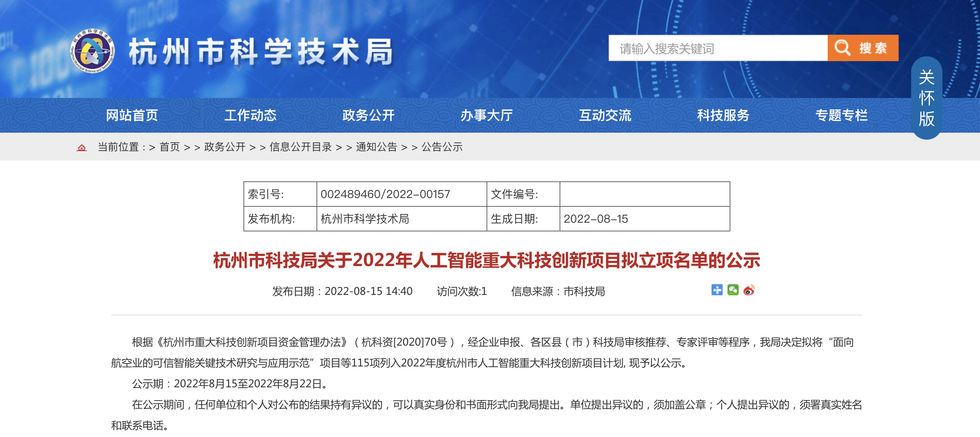The image size is (980, 437).
Task: Open the blue share-more options icon
Action: point(717,291)
